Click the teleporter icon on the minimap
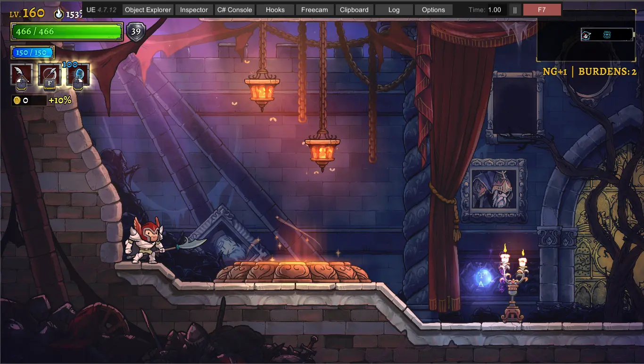This screenshot has height=364, width=644. tap(607, 35)
